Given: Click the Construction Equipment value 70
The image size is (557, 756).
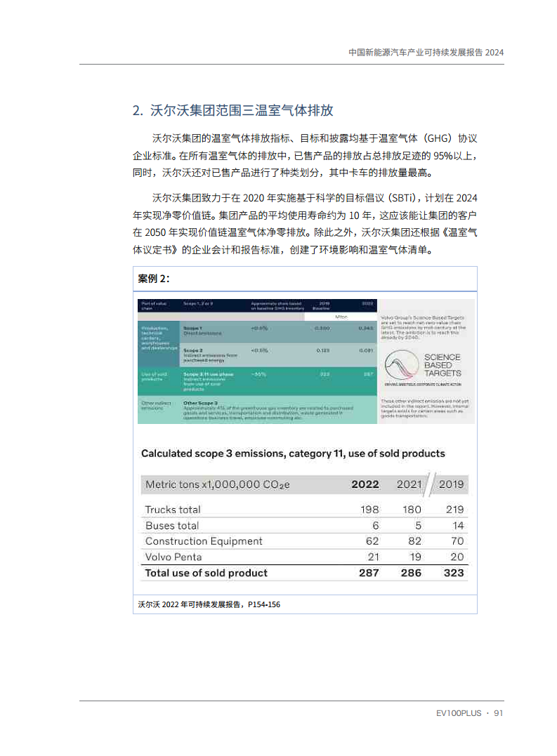Looking at the screenshot, I should pos(457,541).
